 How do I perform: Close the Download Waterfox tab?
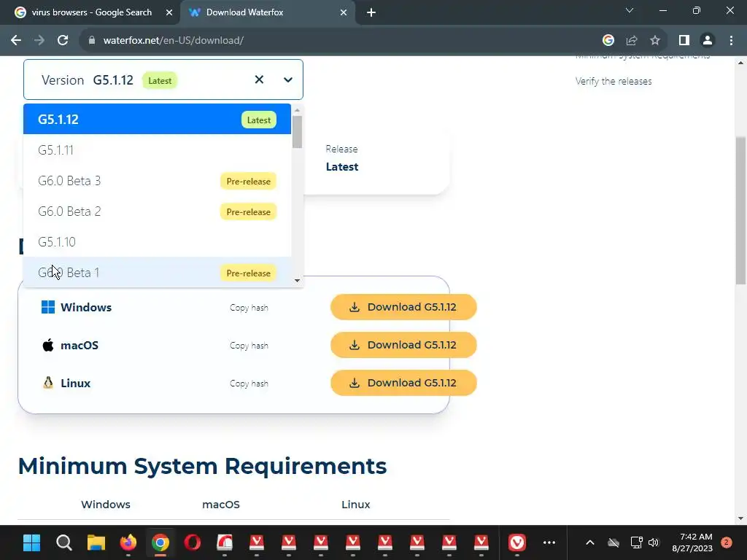click(344, 12)
